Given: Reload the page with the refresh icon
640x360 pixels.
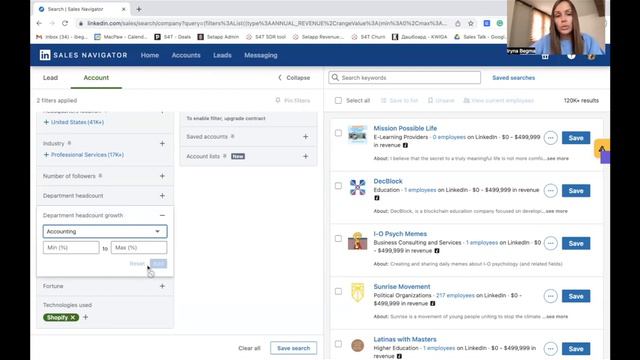Looking at the screenshot, I should coord(65,23).
